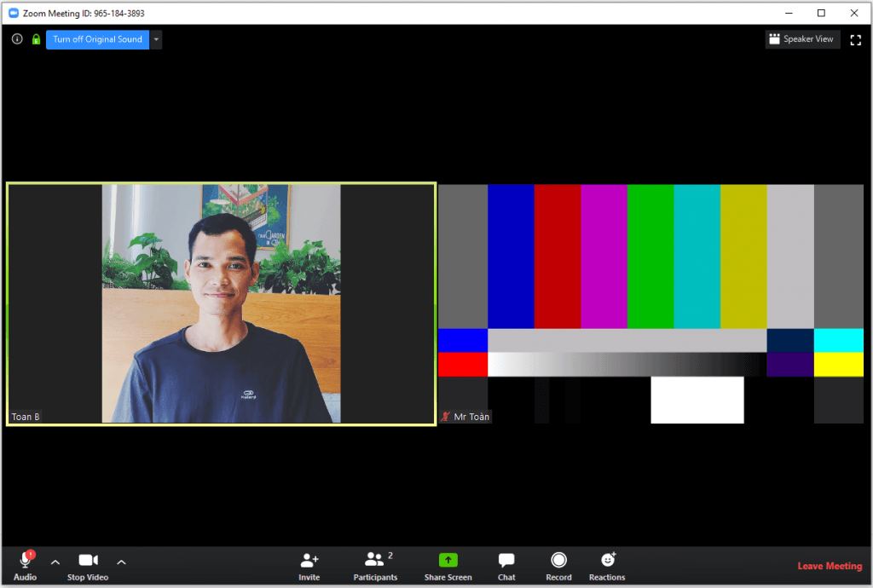Image resolution: width=873 pixels, height=588 pixels.
Task: Click the green Share Screen icon
Action: pyautogui.click(x=448, y=561)
